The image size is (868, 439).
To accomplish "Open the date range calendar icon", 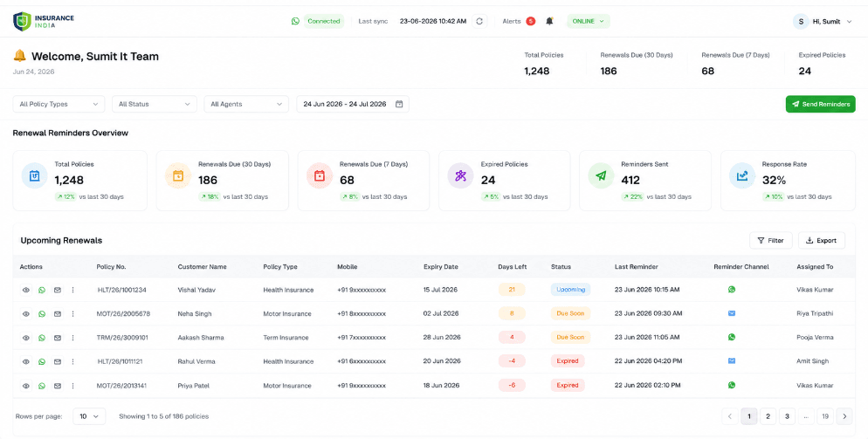I will point(398,104).
